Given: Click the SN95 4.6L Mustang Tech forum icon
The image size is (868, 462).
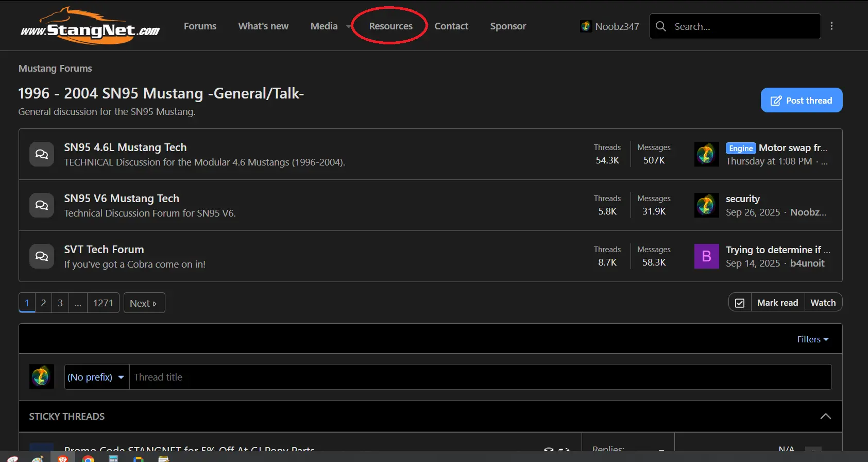Looking at the screenshot, I should tap(42, 154).
